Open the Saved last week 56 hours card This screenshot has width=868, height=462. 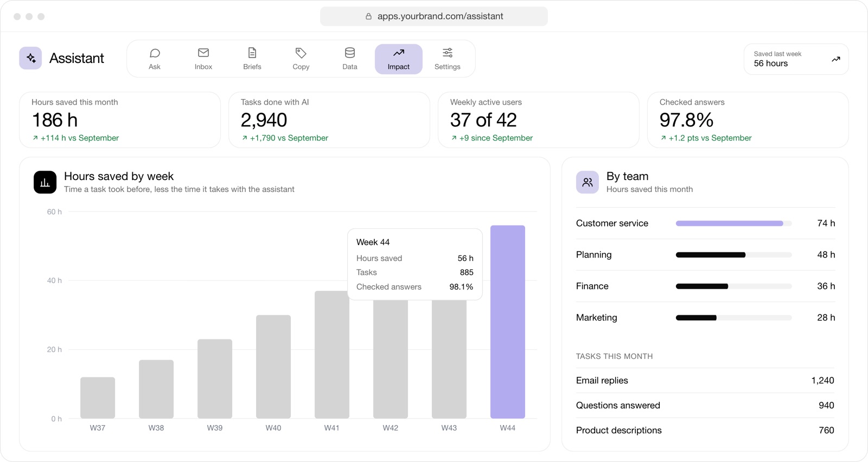tap(796, 59)
